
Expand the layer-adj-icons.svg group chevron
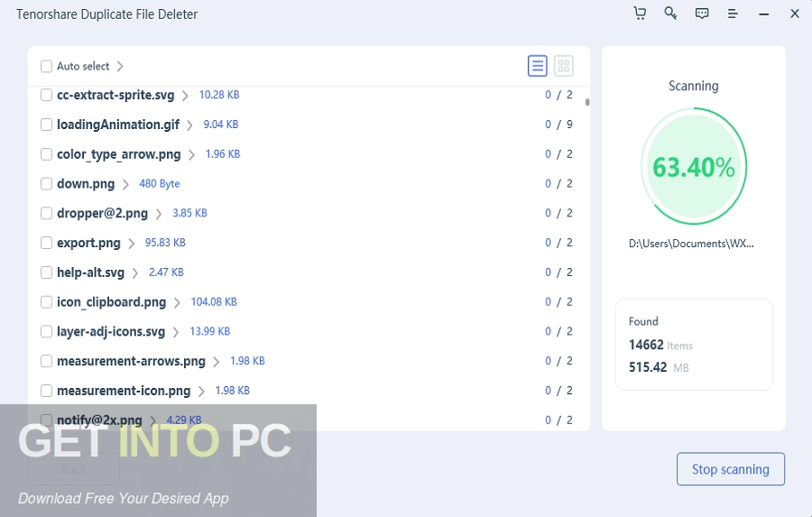click(x=176, y=331)
